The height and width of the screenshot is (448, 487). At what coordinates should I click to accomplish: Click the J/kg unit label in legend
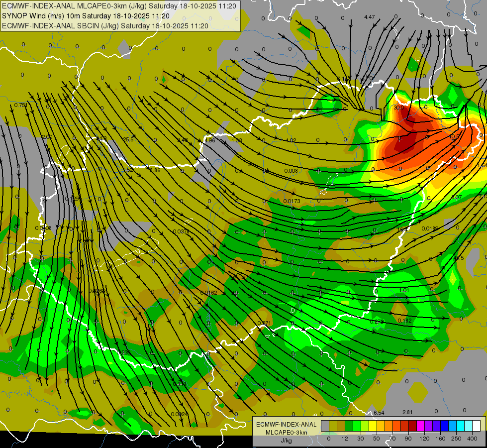tap(286, 441)
